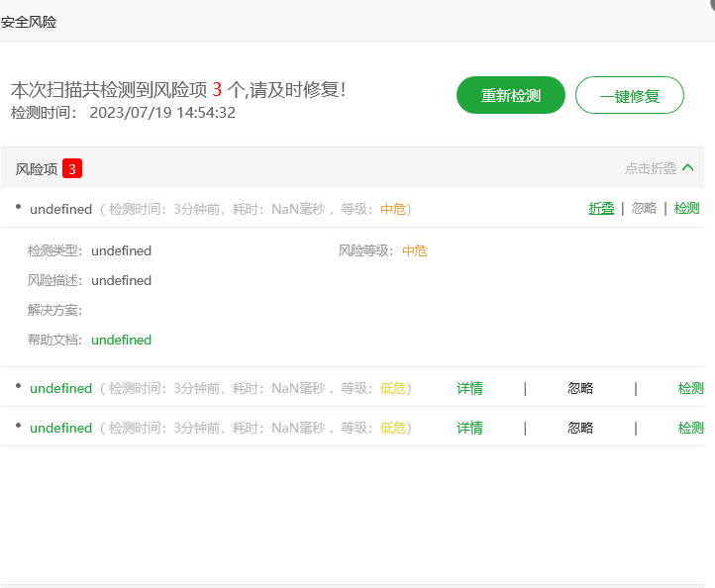Collapse the risk list via the 点击折叠 chevron
The width and height of the screenshot is (715, 588).
click(687, 167)
